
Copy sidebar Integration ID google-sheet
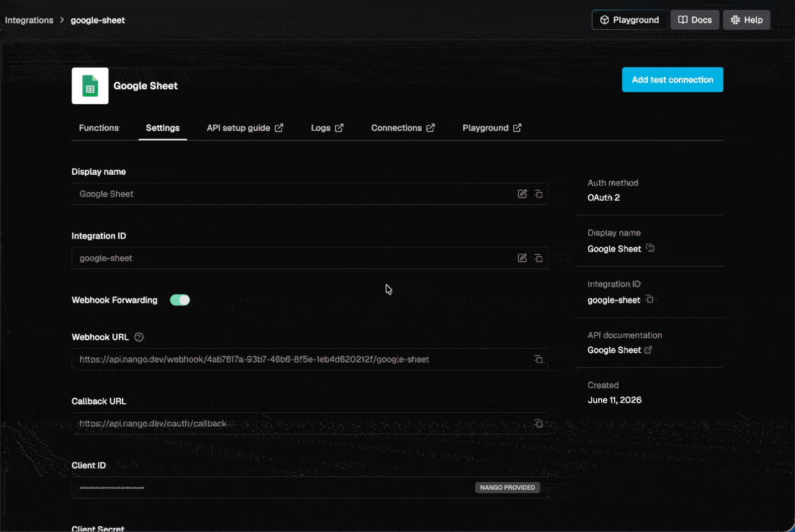tap(649, 299)
